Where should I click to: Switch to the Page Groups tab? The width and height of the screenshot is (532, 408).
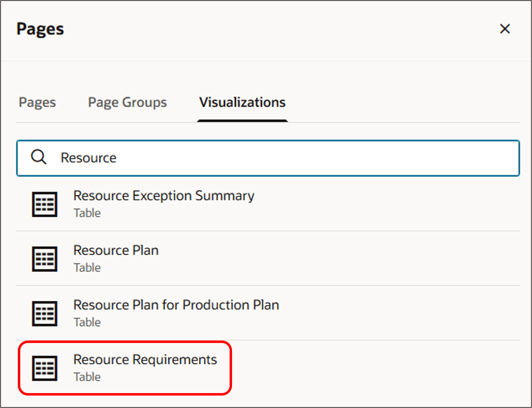[x=127, y=103]
